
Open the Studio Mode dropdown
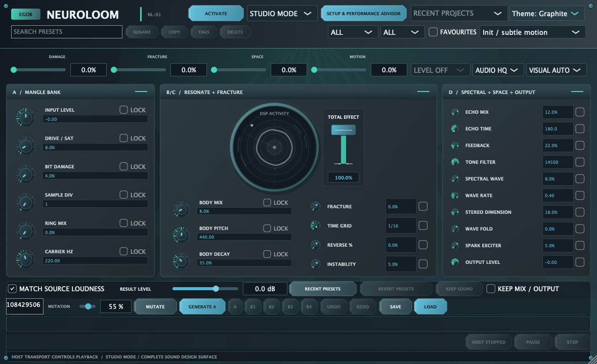tap(282, 13)
